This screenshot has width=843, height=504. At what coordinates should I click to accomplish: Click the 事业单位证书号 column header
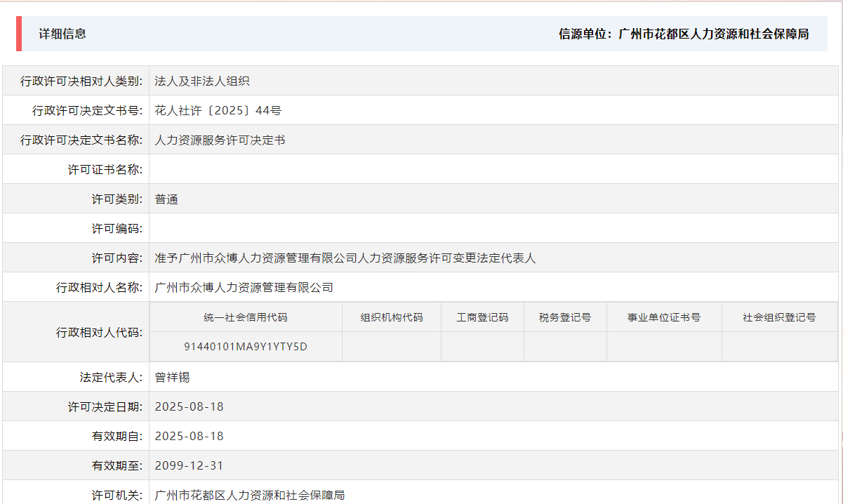pos(663,317)
